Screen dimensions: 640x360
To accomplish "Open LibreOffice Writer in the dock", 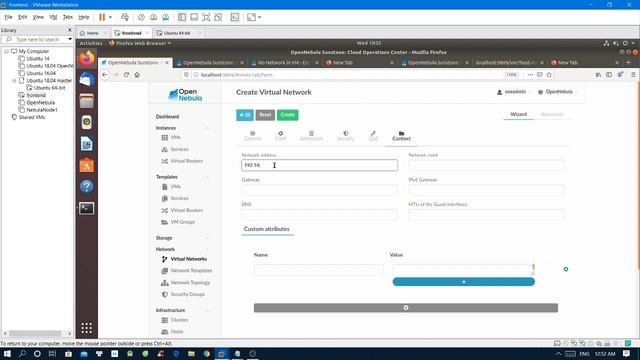I will [87, 144].
